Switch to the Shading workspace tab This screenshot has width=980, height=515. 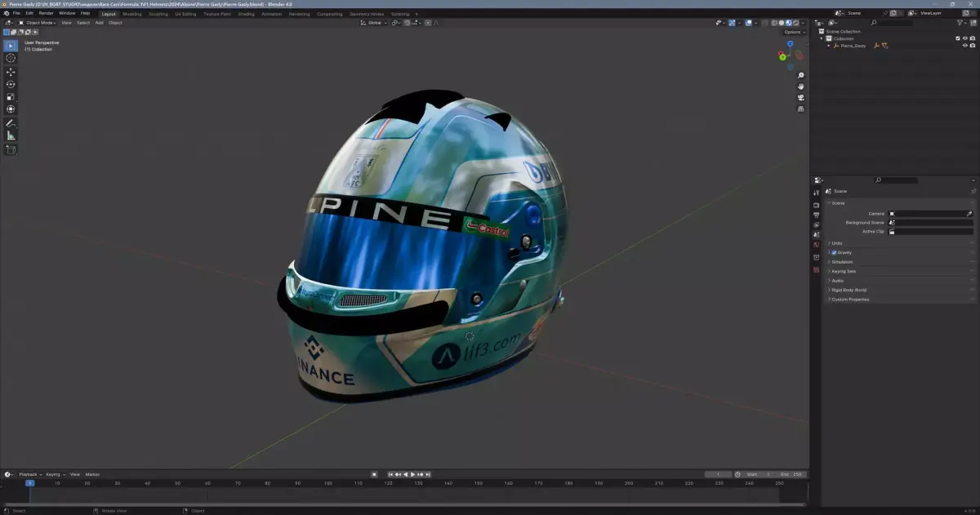[x=246, y=14]
